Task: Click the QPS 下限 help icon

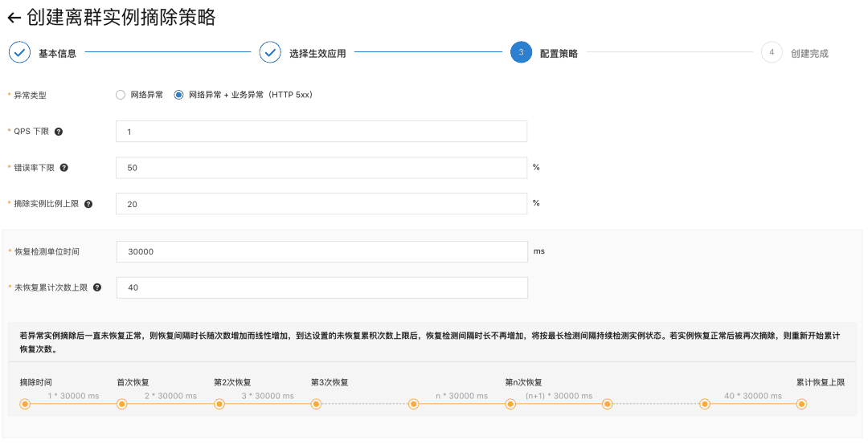Action: pos(58,132)
